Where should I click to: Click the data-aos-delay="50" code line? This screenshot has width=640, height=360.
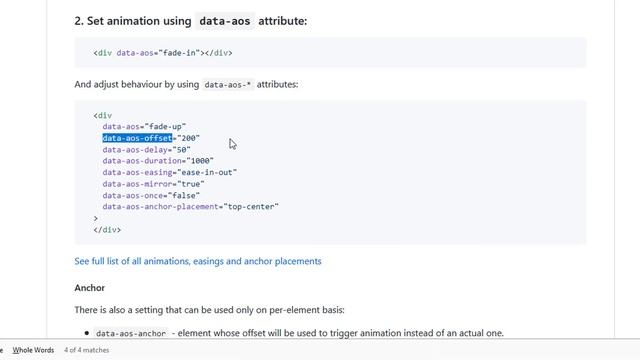[x=147, y=150]
